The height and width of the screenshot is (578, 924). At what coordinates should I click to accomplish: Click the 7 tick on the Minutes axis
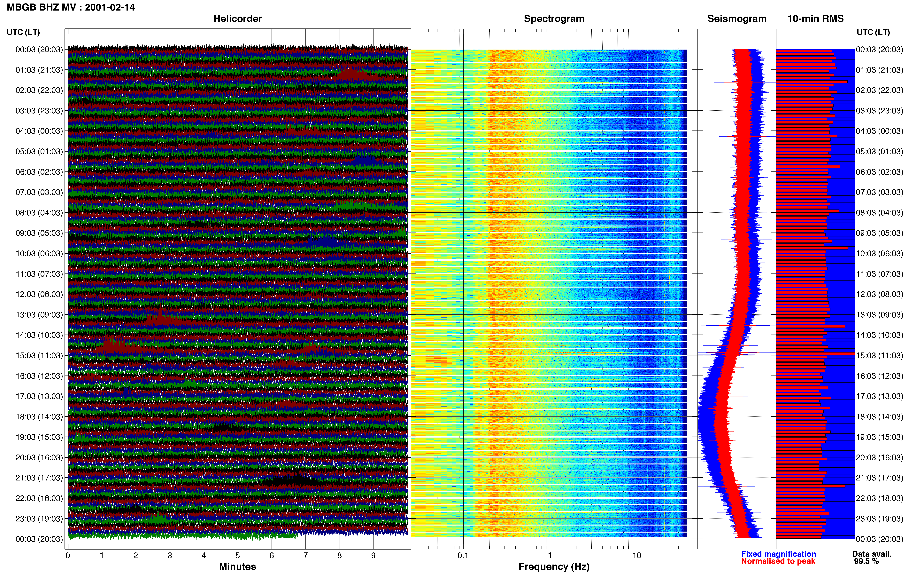click(306, 555)
